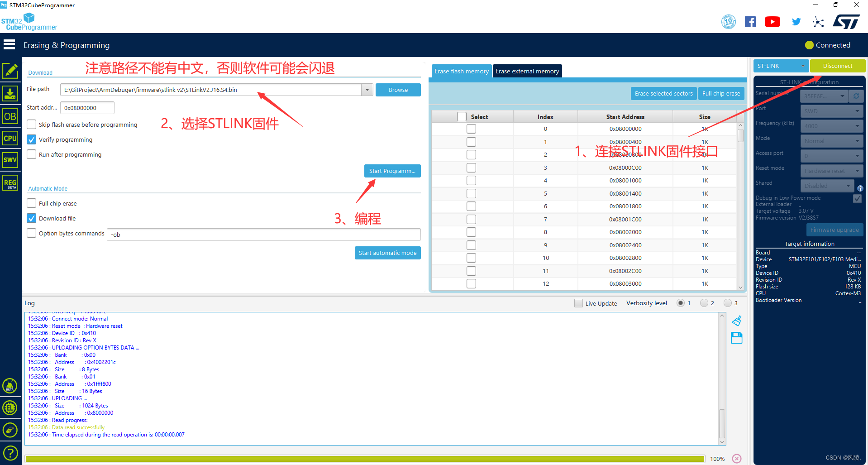Open the ST community network icon

pos(818,22)
